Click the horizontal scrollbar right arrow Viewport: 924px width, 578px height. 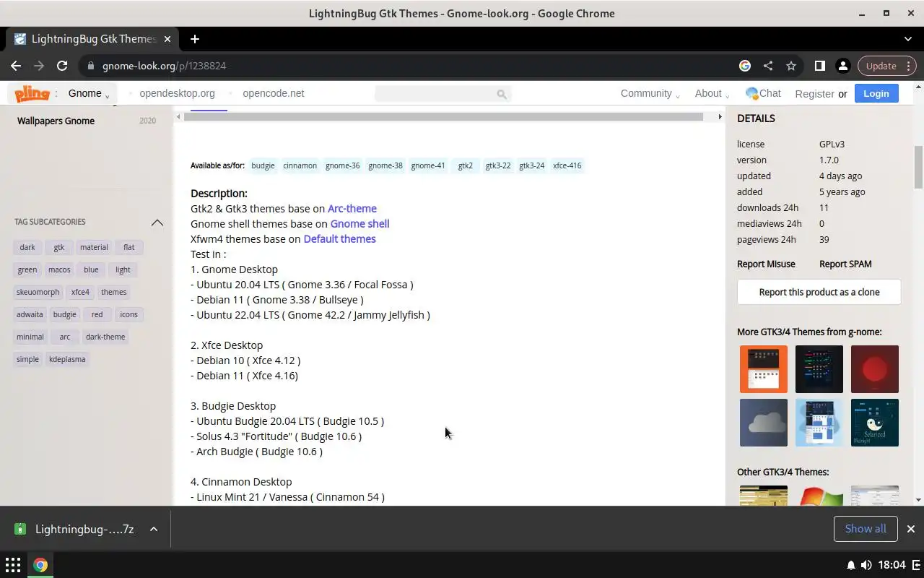[x=719, y=116]
